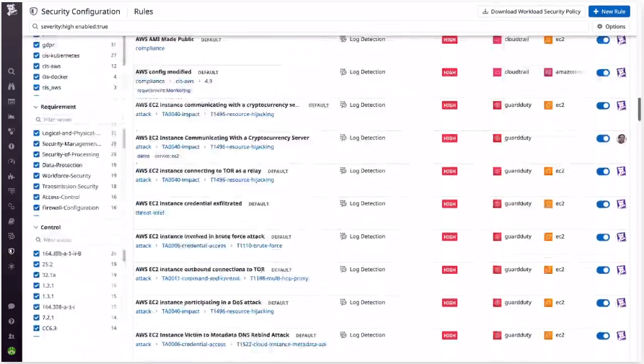
Task: Open search from the sidebar magnifier icon
Action: 12,72
